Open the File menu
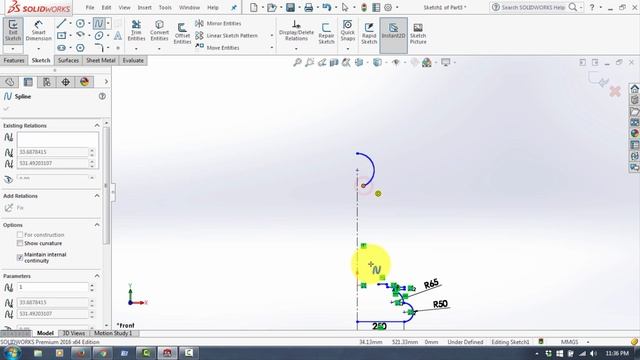The height and width of the screenshot is (360, 640). point(90,7)
